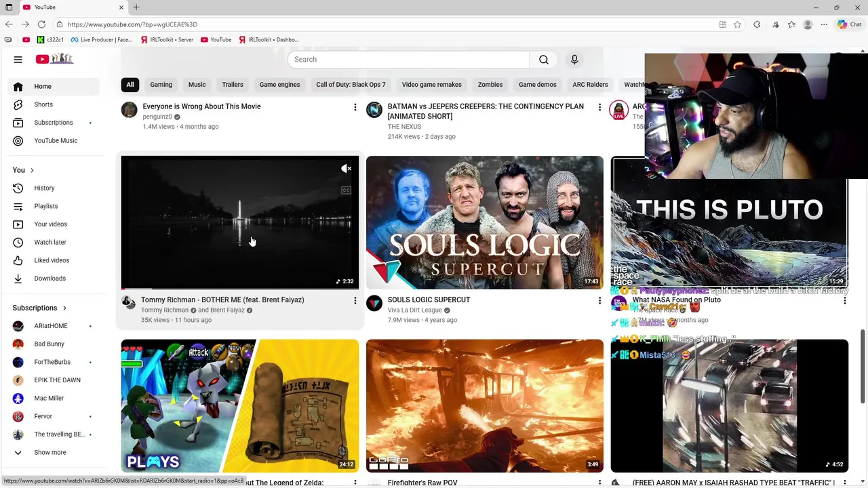The image size is (868, 488).
Task: Open Playlists in the sidebar
Action: point(53,206)
